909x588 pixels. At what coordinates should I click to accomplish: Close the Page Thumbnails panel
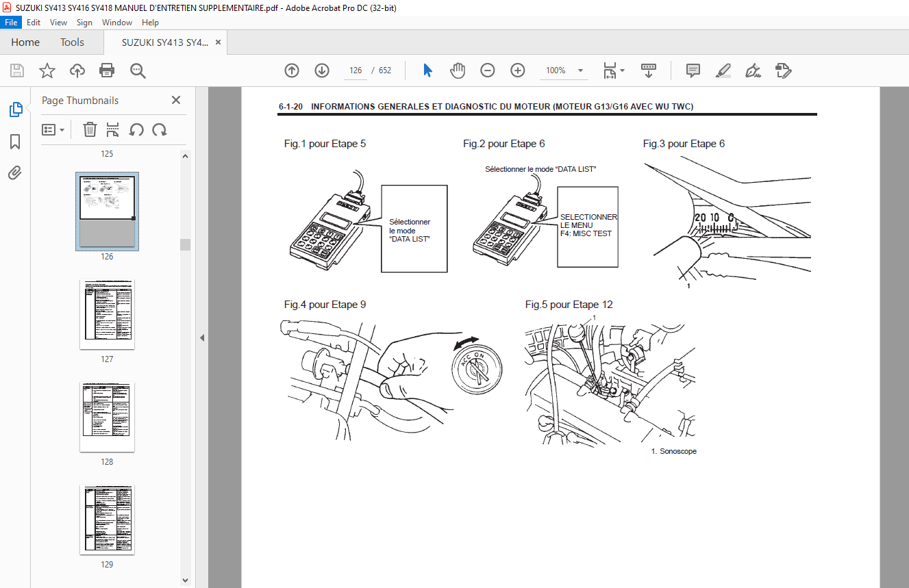pyautogui.click(x=176, y=100)
